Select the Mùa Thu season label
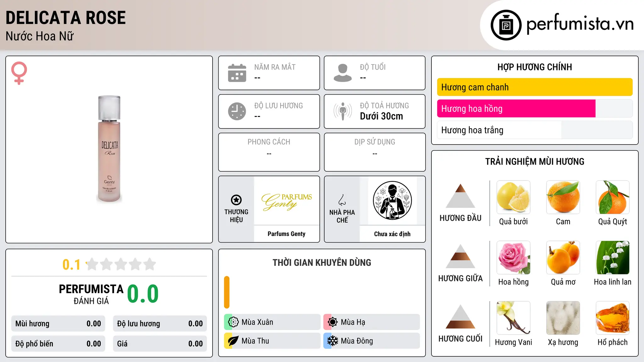This screenshot has height=362, width=644. click(255, 341)
